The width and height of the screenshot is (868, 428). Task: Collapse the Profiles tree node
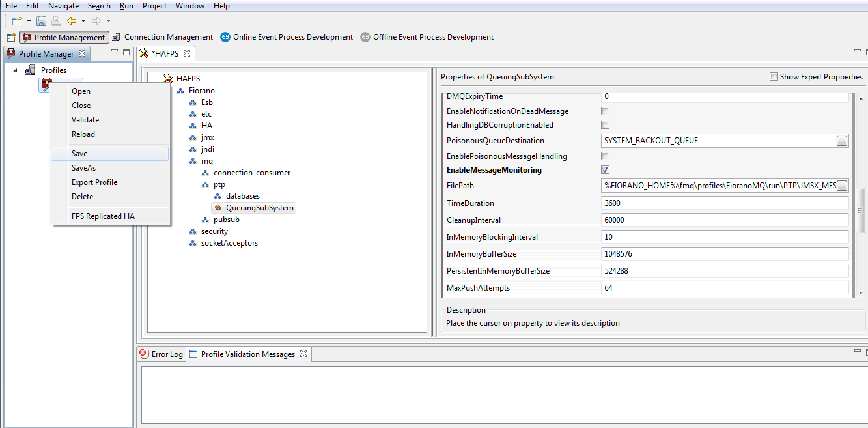pyautogui.click(x=15, y=70)
